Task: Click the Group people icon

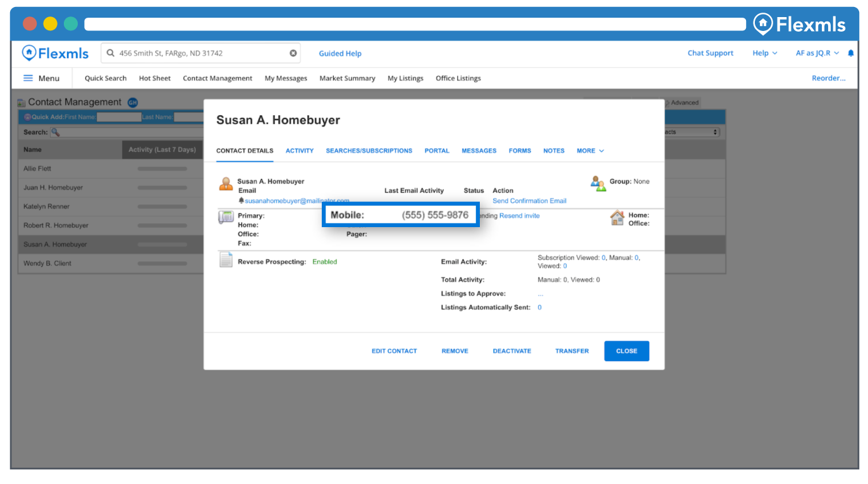Action: pyautogui.click(x=598, y=183)
